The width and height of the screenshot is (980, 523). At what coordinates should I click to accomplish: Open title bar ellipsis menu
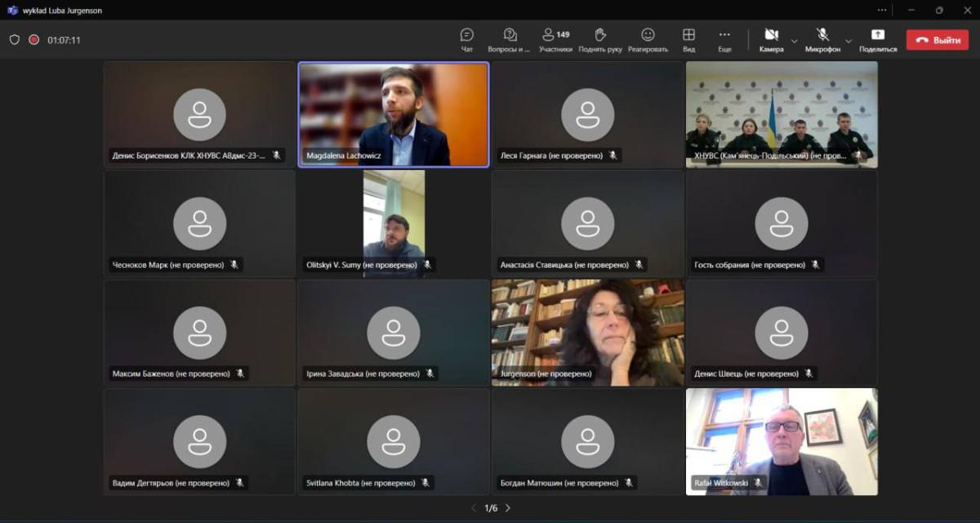pos(882,10)
